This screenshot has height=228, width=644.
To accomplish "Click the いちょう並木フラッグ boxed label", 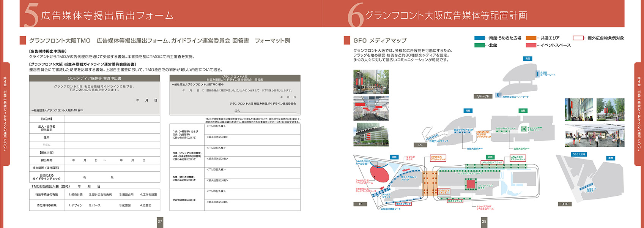I will click(x=492, y=163).
